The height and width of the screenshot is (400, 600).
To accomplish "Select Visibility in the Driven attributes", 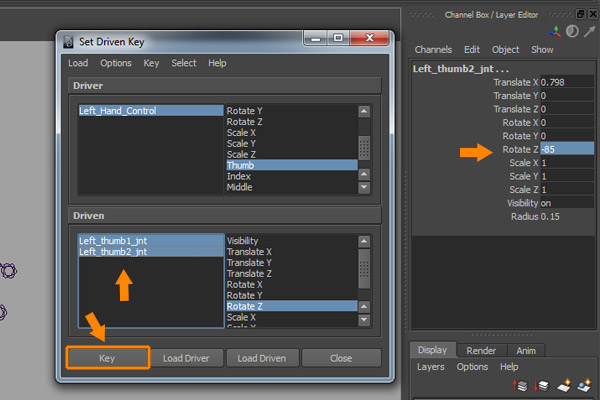I will click(292, 241).
